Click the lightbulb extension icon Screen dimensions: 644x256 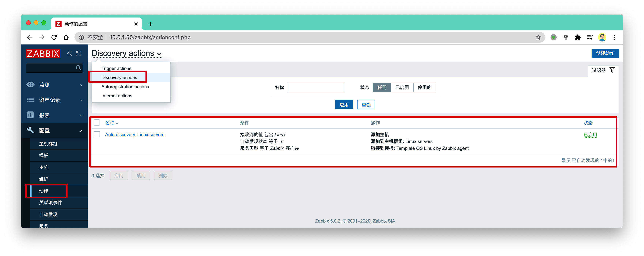coord(566,37)
